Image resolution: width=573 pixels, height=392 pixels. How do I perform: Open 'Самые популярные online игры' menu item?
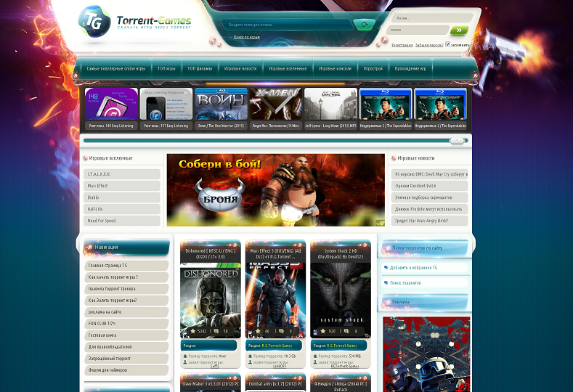coord(116,69)
